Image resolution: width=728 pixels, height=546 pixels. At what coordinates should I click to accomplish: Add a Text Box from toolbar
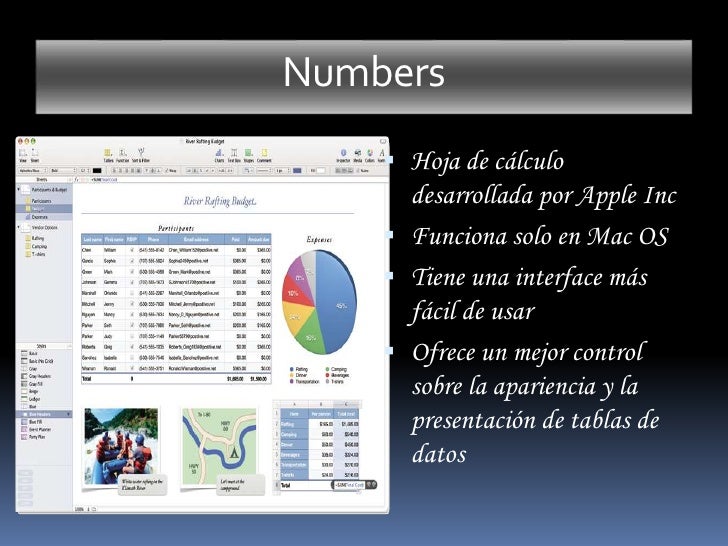click(234, 155)
